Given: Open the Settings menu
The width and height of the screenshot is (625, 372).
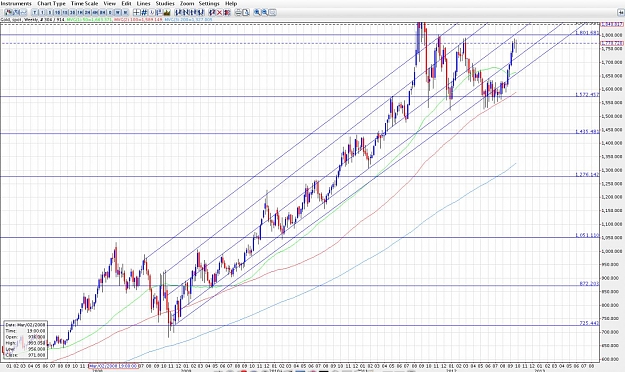Looking at the screenshot, I should (x=209, y=3).
